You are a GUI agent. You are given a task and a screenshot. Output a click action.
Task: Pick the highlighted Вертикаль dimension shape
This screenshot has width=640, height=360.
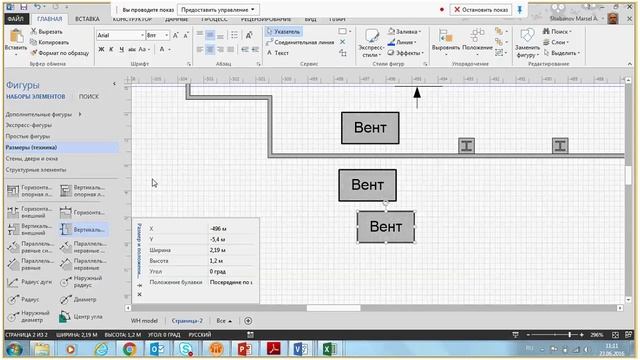click(x=83, y=230)
